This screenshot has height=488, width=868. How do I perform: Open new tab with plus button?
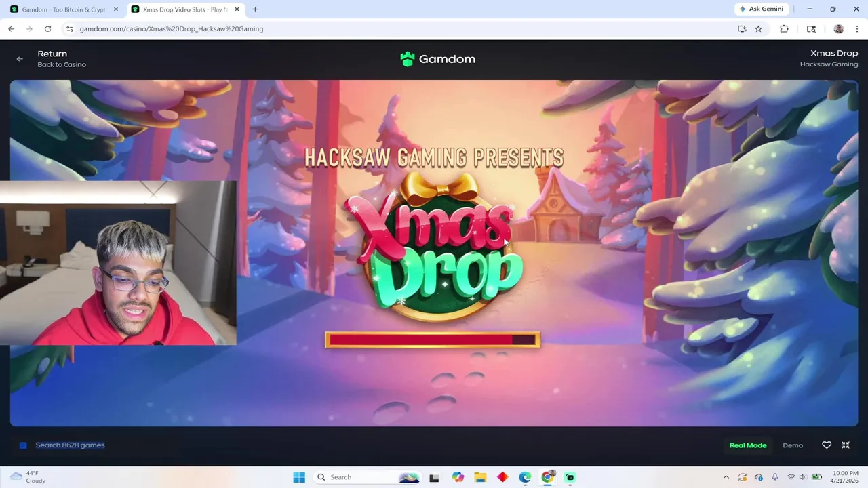pos(255,9)
